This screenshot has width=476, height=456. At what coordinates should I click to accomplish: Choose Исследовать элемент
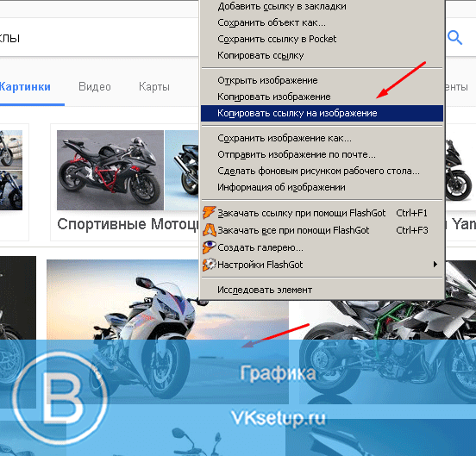click(x=323, y=290)
